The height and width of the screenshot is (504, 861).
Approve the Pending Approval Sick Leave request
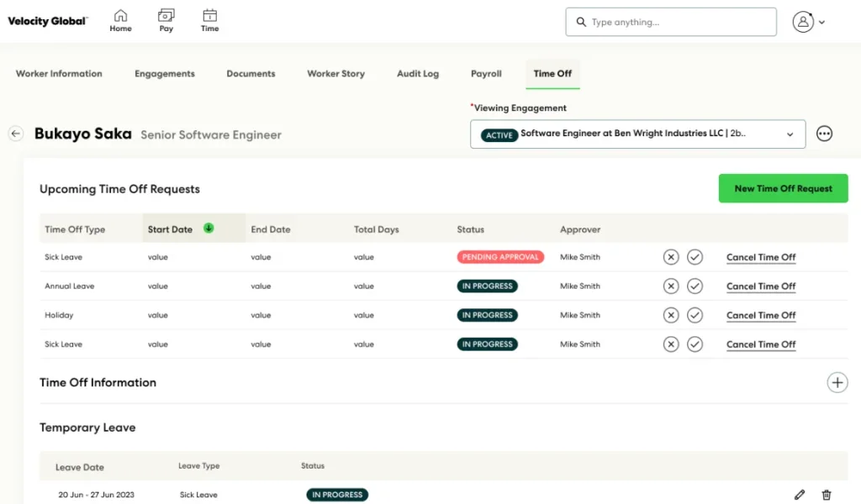(695, 257)
